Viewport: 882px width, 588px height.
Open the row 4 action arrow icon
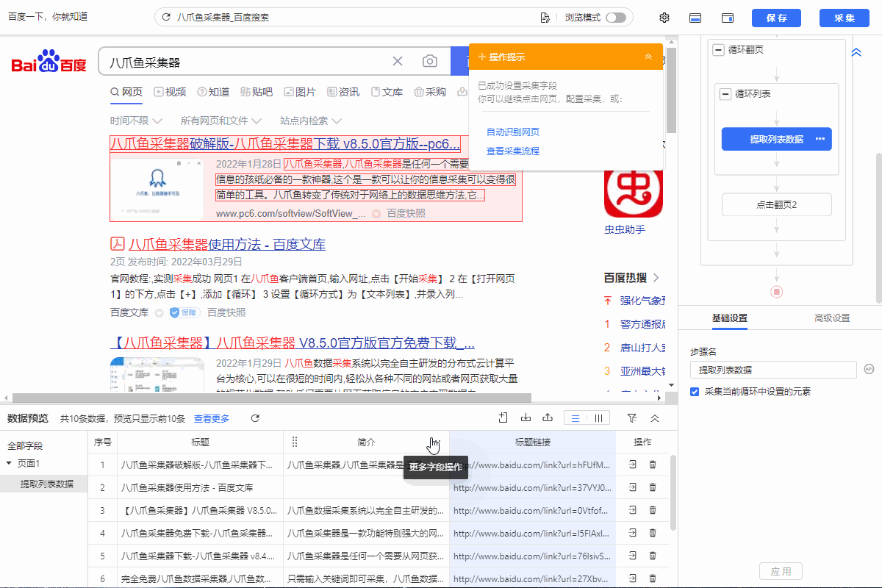tap(632, 533)
